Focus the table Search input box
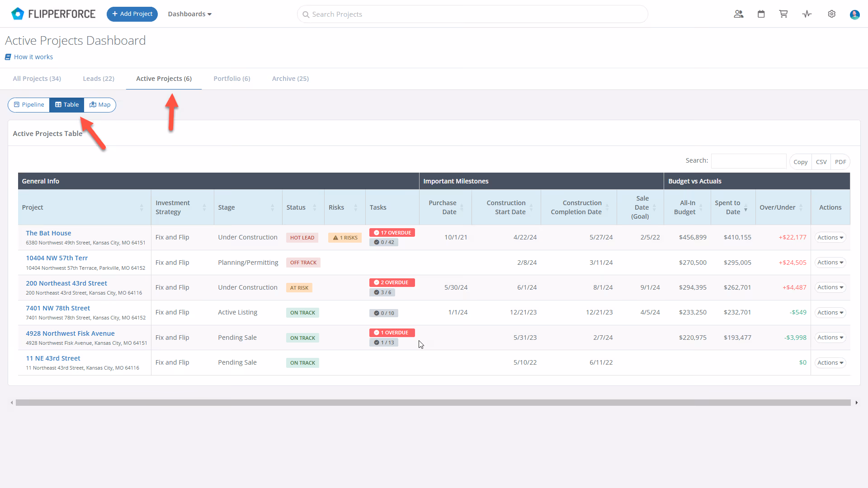The height and width of the screenshot is (488, 868). [x=749, y=161]
